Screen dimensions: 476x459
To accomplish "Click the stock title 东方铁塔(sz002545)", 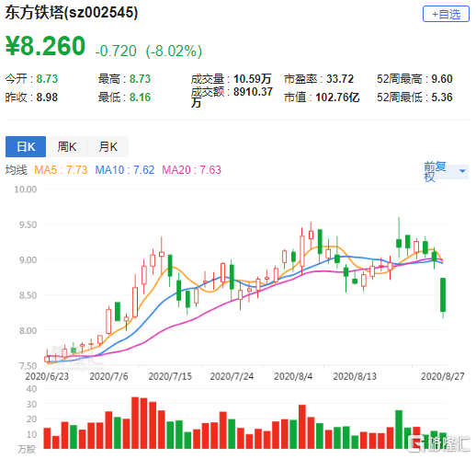I will (x=72, y=13).
